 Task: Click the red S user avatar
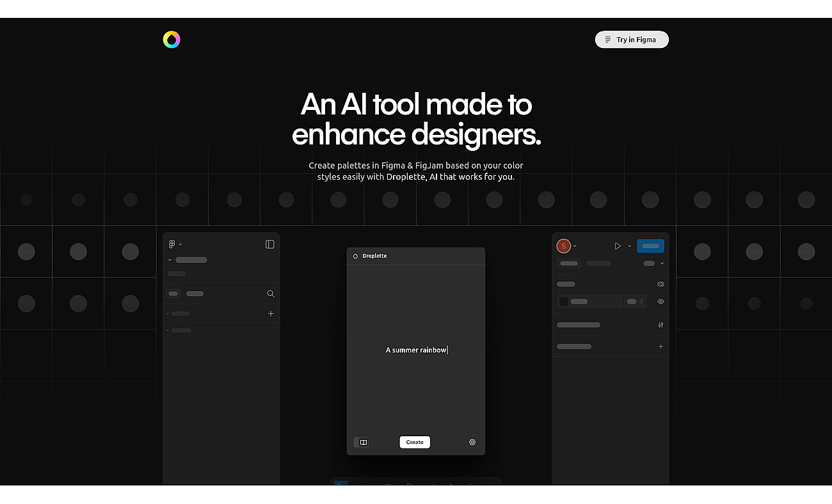pyautogui.click(x=563, y=246)
